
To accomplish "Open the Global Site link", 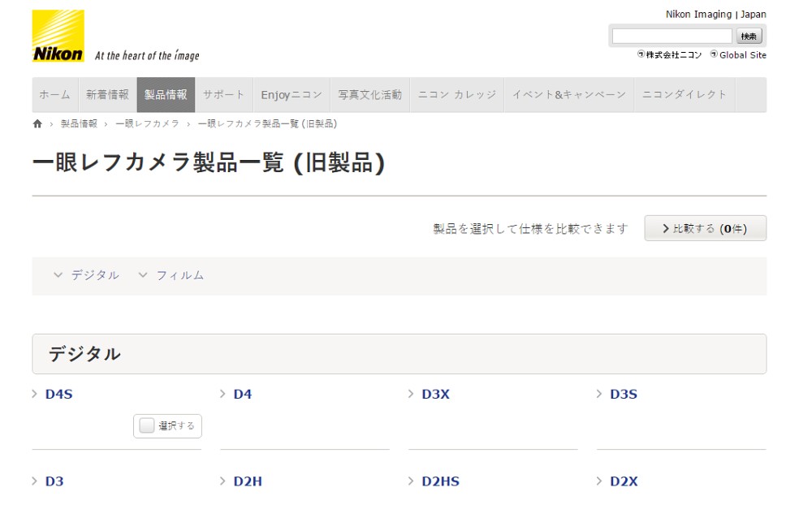I will [x=743, y=55].
